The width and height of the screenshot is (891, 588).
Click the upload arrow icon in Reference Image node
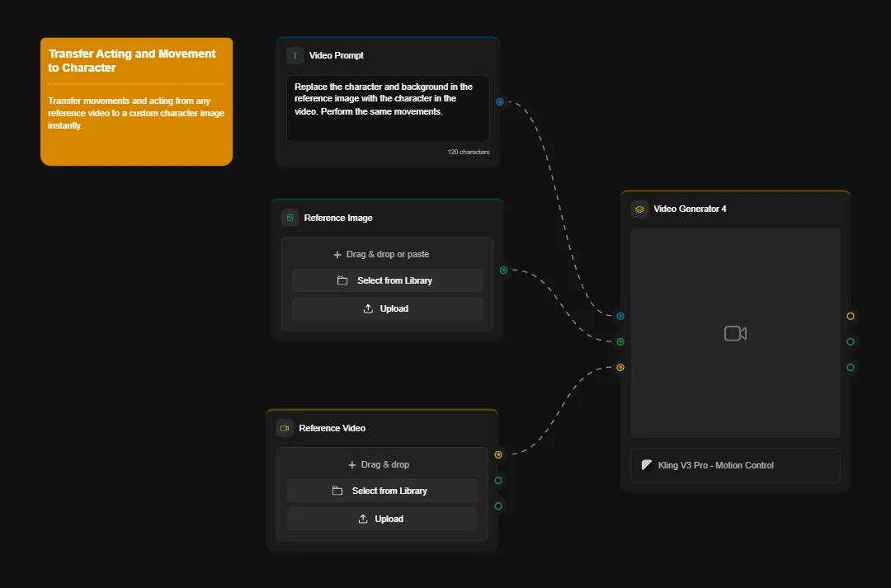(368, 308)
